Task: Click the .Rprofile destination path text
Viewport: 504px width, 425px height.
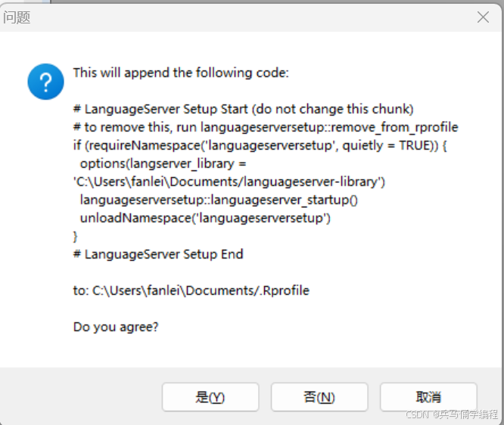Action: point(191,290)
